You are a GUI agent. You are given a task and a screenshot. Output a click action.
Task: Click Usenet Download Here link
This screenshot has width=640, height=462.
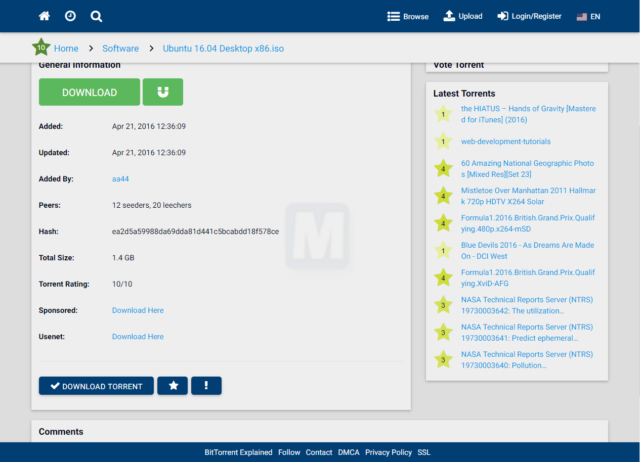[138, 336]
